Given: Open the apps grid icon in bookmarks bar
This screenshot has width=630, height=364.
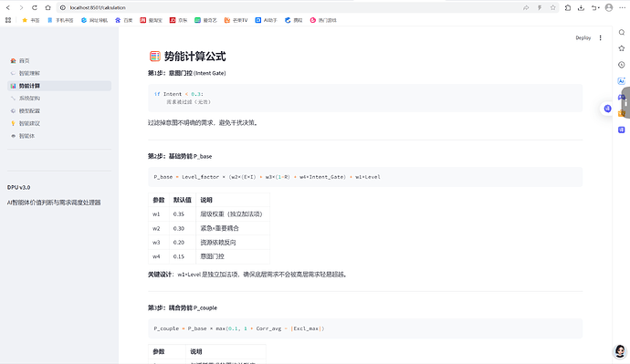Looking at the screenshot, I should pos(8,20).
